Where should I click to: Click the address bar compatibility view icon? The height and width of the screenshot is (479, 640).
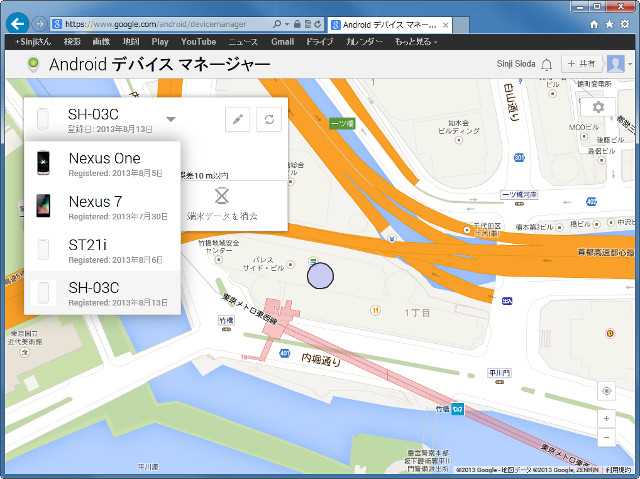coord(308,24)
